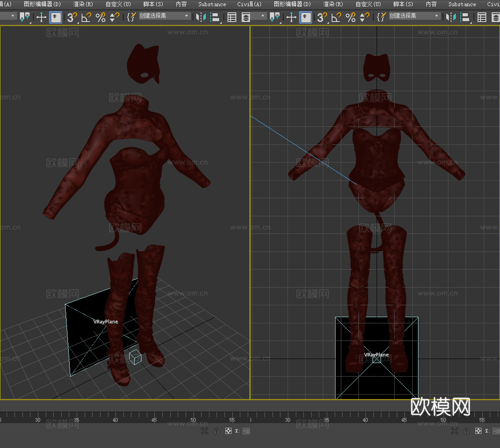Toggle Isolate Selection in right status bar
This screenshot has width=500, height=448.
(455, 431)
